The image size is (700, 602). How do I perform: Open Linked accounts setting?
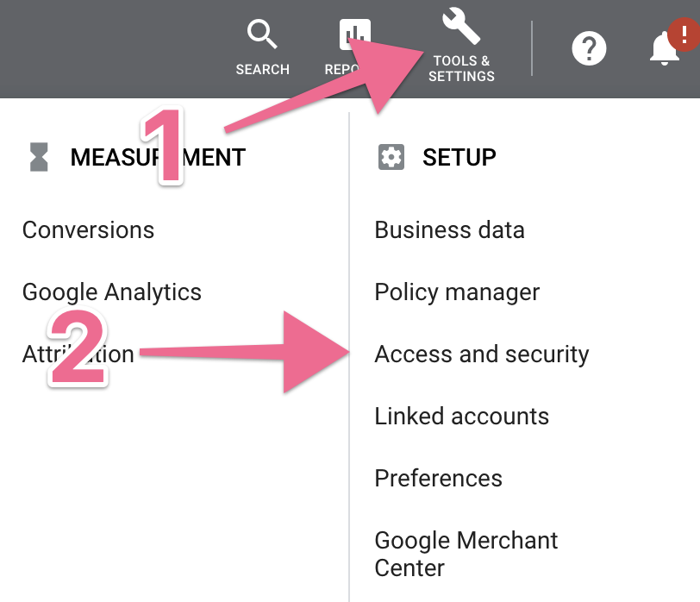click(461, 416)
